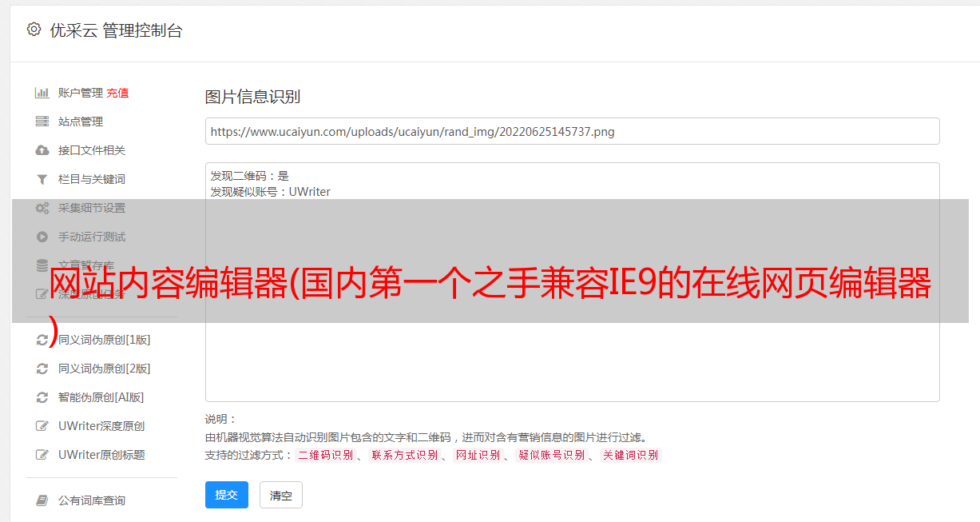Viewport: 980px width, 522px height.
Task: Open the 账户管理 menu item
Action: tap(81, 93)
